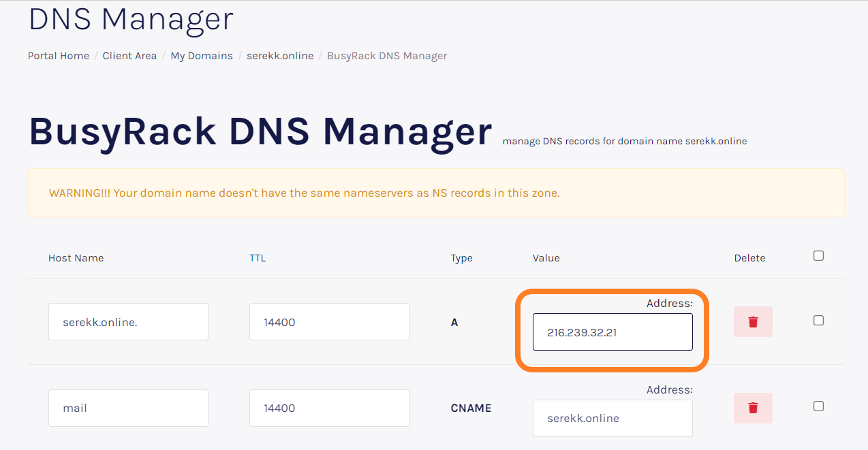Image resolution: width=868 pixels, height=450 pixels.
Task: Click the nameserver mismatch WARNING message text
Action: 304,193
